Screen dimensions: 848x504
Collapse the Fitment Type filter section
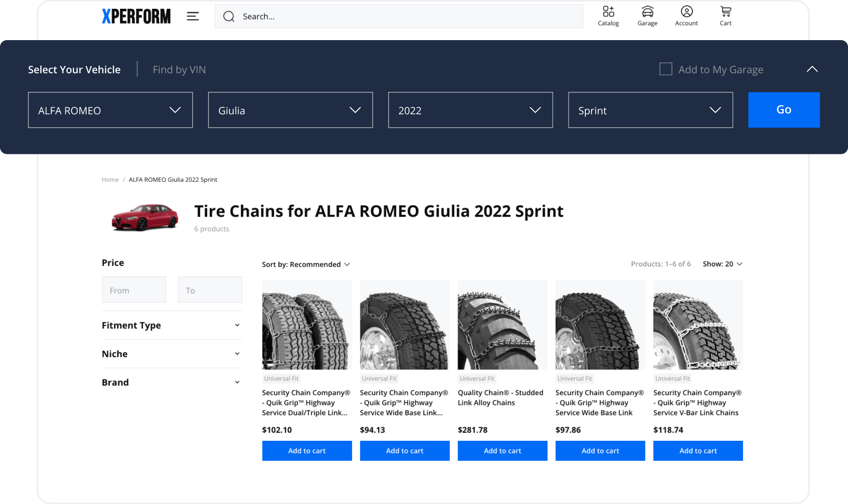[x=237, y=325]
